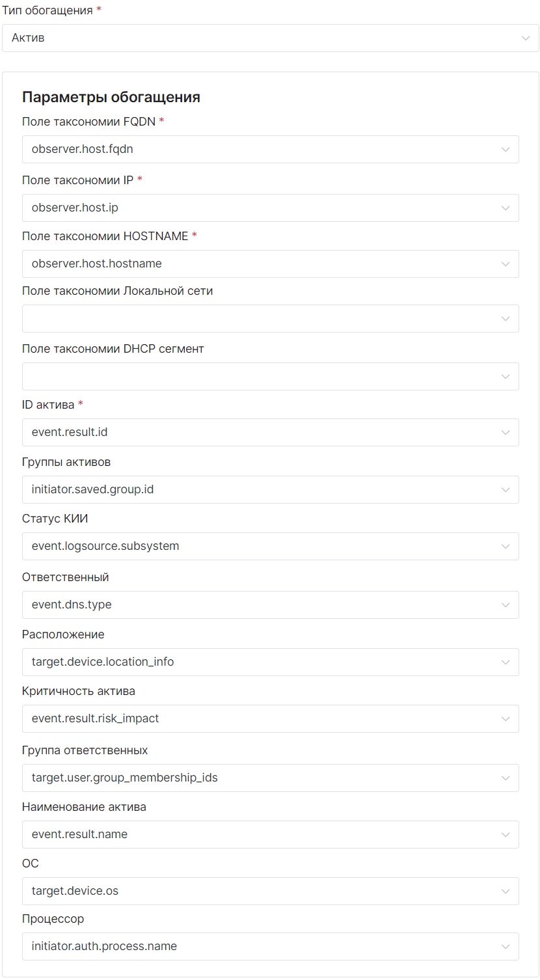Click chevron icon in Локальной сети field

(506, 319)
